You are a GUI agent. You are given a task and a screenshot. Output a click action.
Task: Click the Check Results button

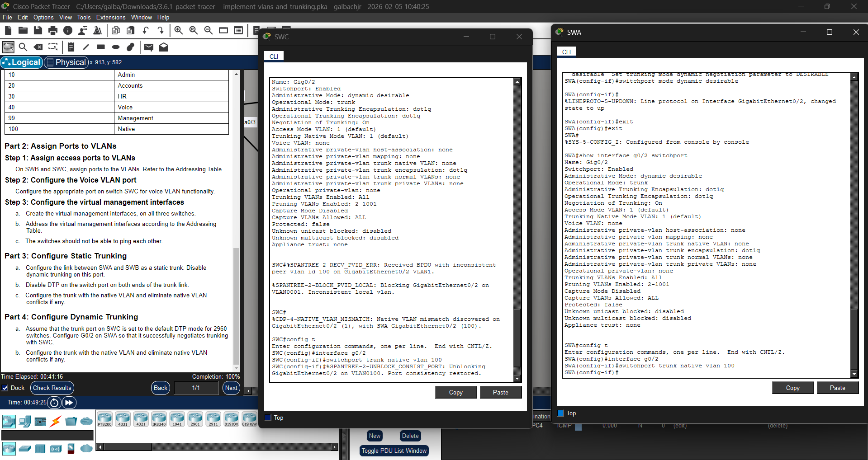[x=52, y=388]
